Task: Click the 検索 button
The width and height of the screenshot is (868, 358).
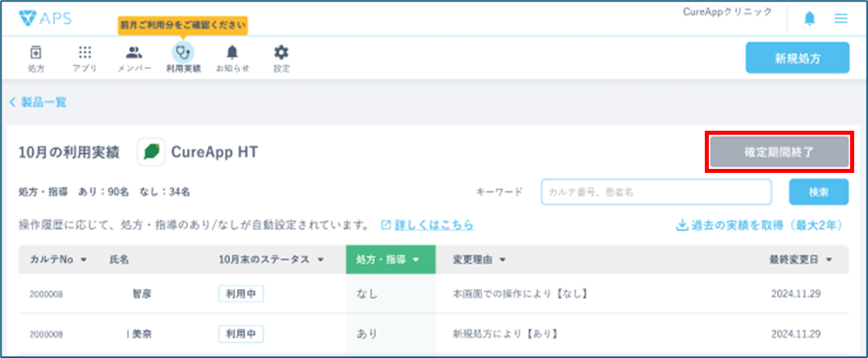Action: [818, 192]
